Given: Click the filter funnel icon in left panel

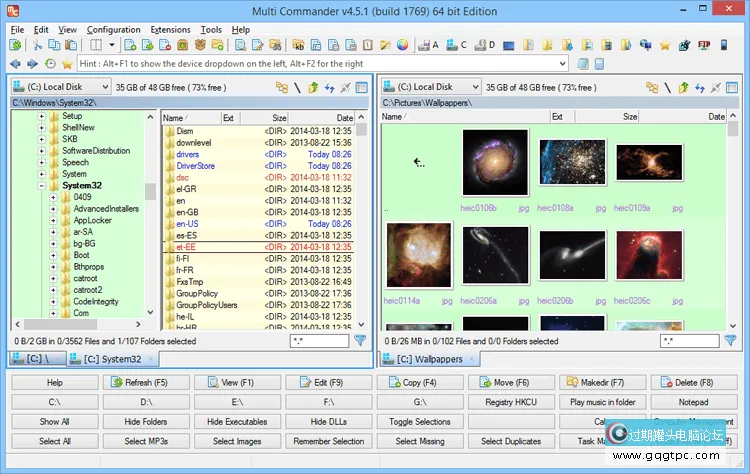Looking at the screenshot, I should [x=360, y=341].
